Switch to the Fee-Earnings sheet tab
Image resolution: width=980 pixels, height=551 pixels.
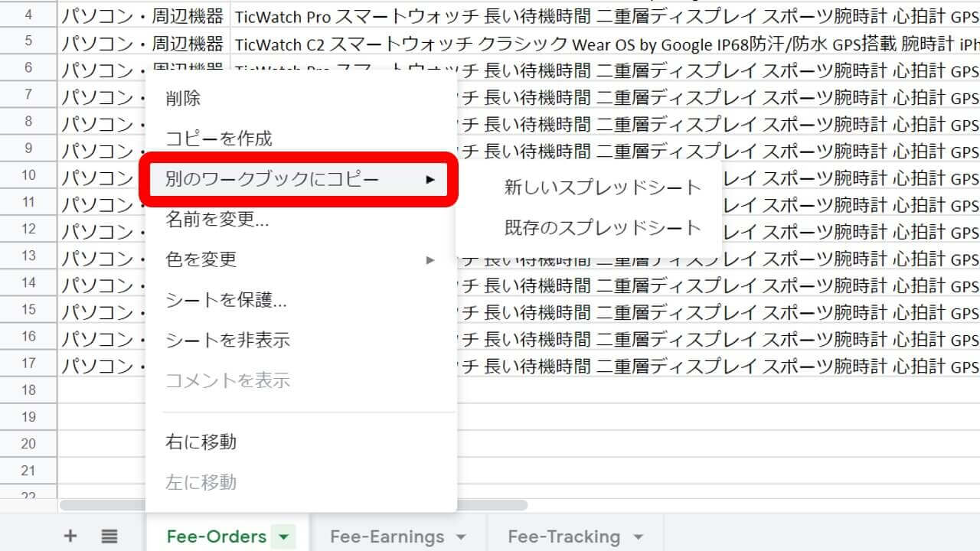[387, 536]
